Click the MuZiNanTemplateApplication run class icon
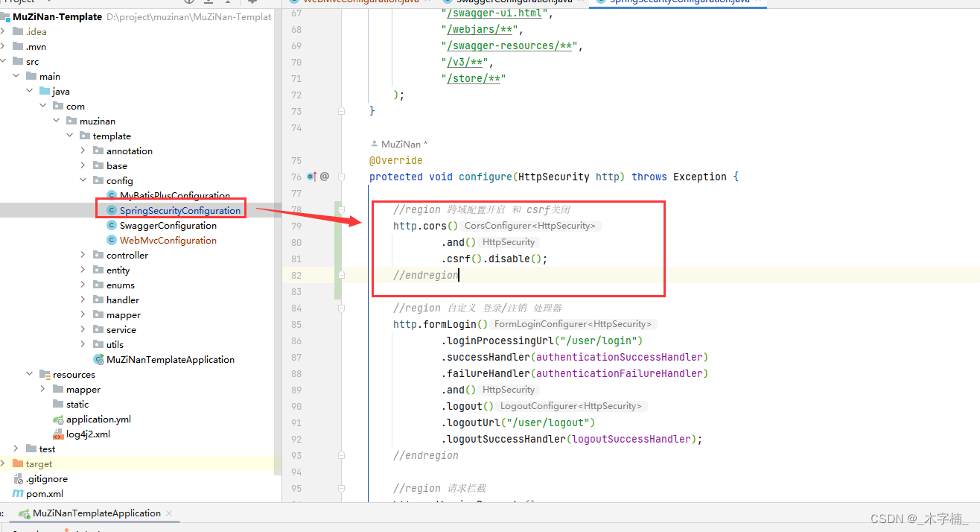 click(98, 359)
